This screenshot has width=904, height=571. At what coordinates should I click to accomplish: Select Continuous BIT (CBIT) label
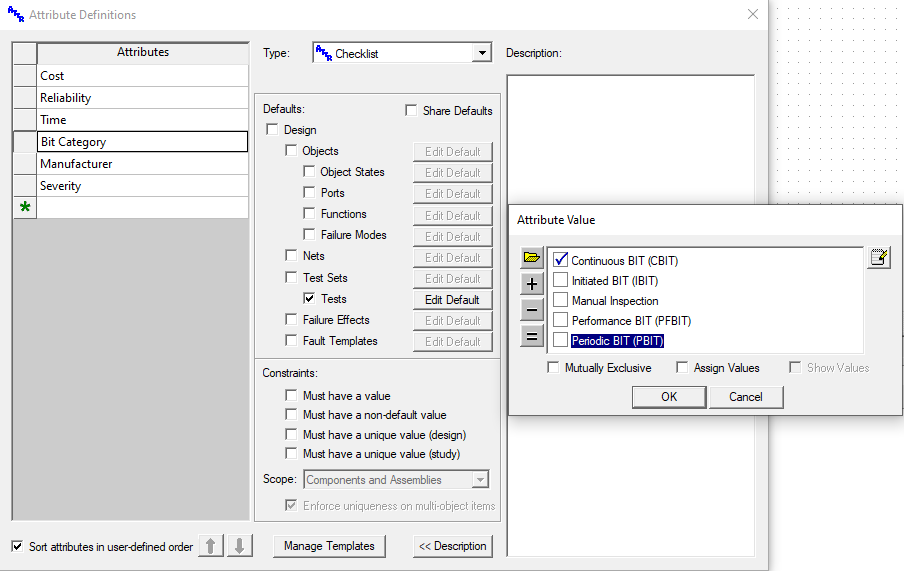point(624,261)
